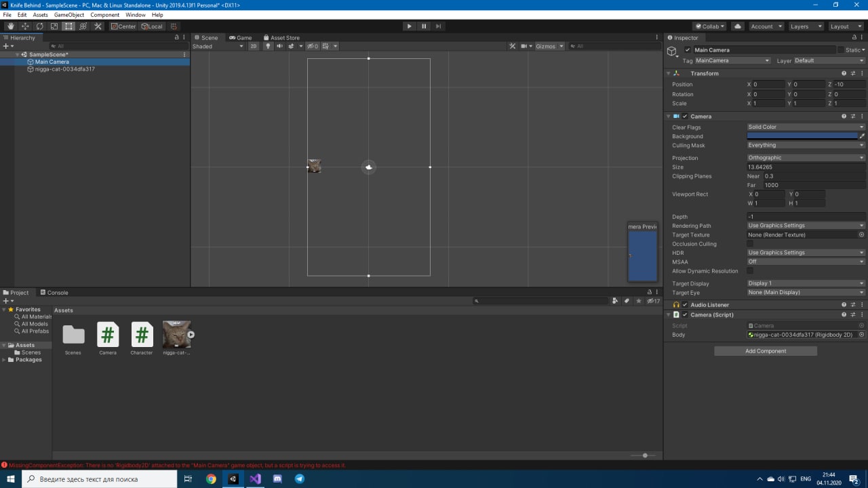868x488 pixels.
Task: Disable the Audio Listener checkbox
Action: tap(685, 305)
